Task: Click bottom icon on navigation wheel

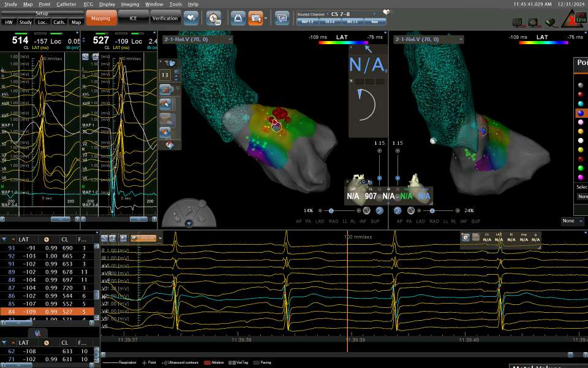Action: (189, 223)
